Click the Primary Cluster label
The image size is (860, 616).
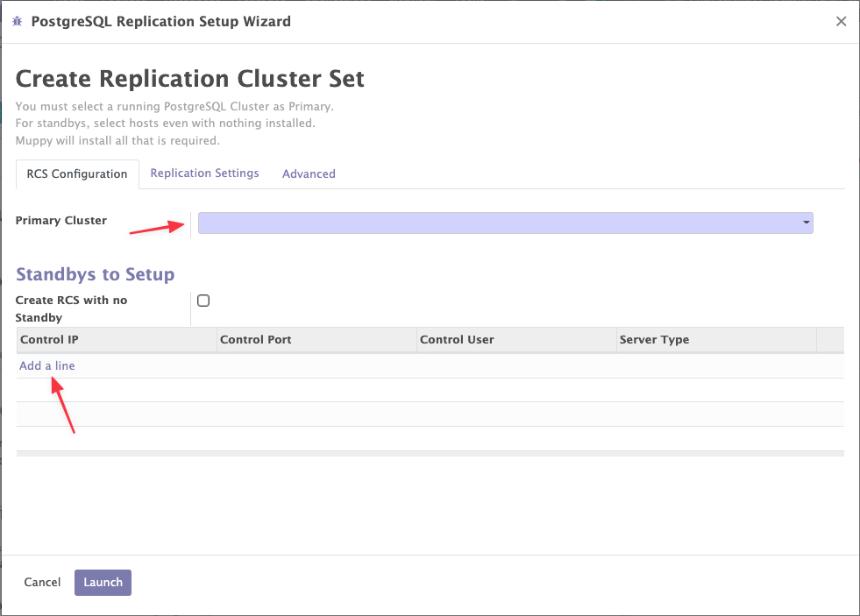pos(60,220)
